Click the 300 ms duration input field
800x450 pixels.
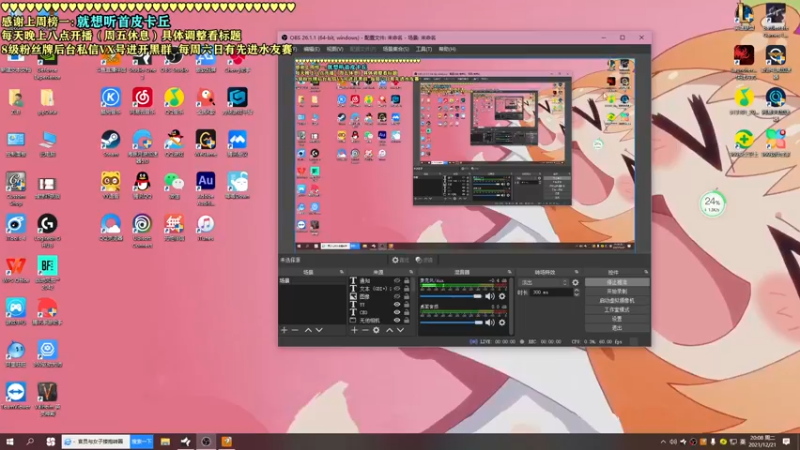pos(551,292)
